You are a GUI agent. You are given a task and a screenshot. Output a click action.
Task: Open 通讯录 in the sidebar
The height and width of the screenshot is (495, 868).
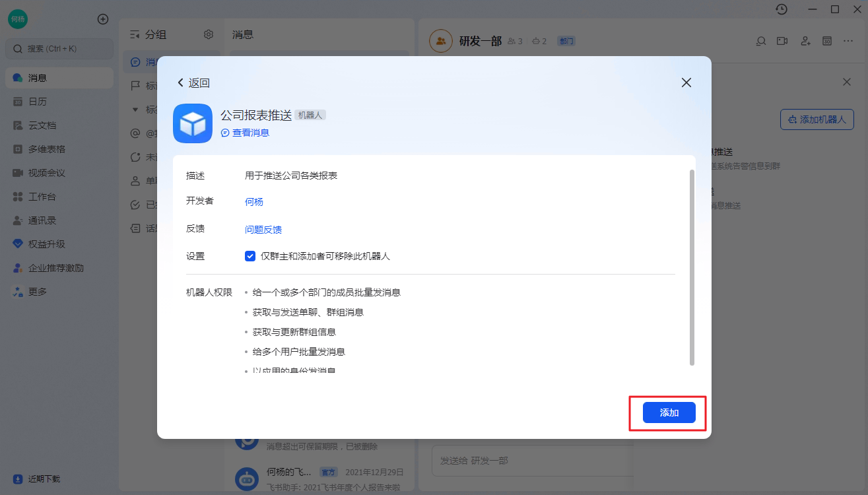42,220
